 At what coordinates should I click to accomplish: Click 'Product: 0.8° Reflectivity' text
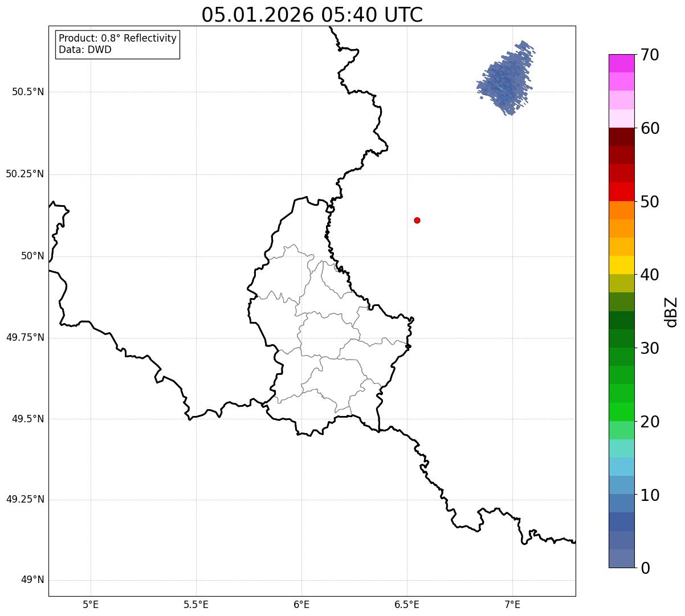pos(118,38)
